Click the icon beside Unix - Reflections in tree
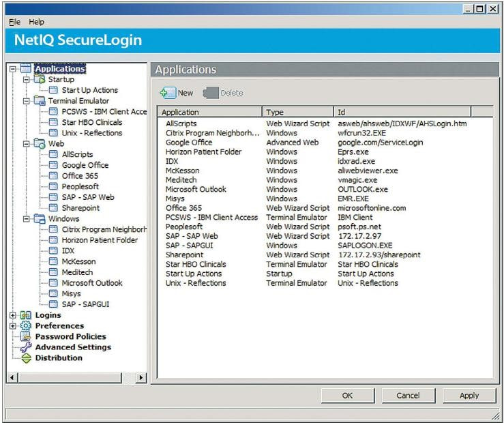 point(53,133)
